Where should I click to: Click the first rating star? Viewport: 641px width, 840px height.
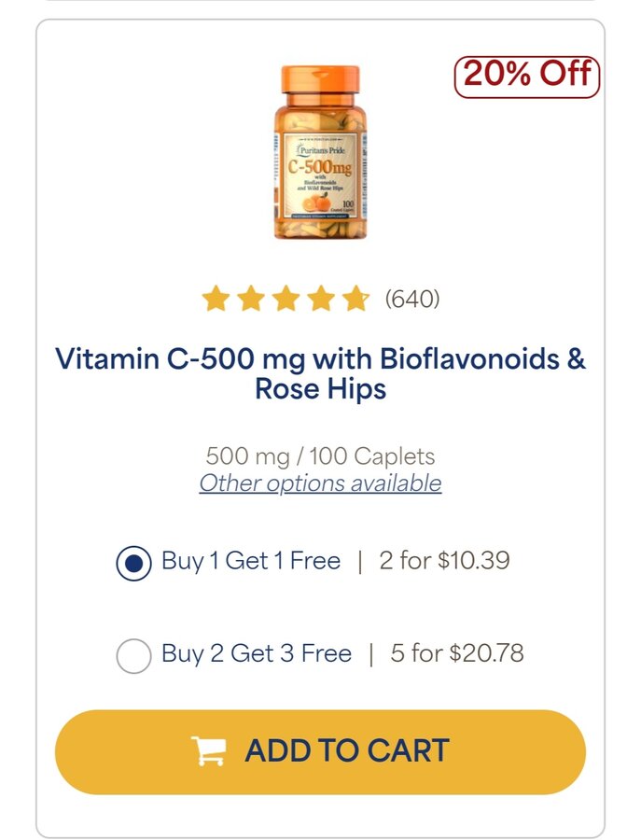point(216,299)
